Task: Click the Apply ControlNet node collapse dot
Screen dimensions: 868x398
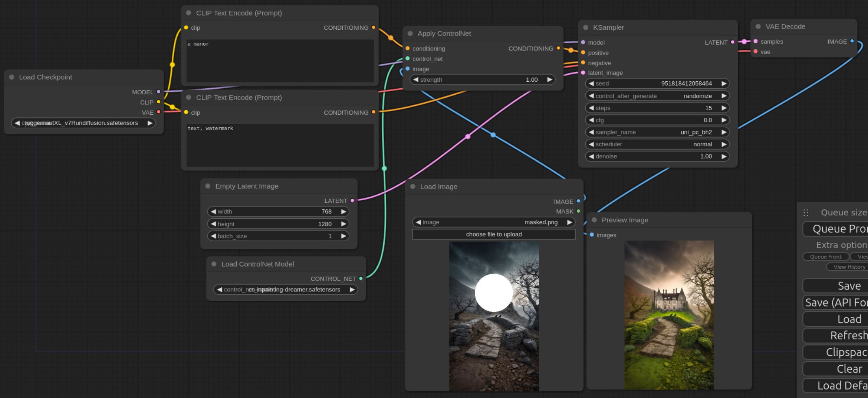Action: click(410, 33)
